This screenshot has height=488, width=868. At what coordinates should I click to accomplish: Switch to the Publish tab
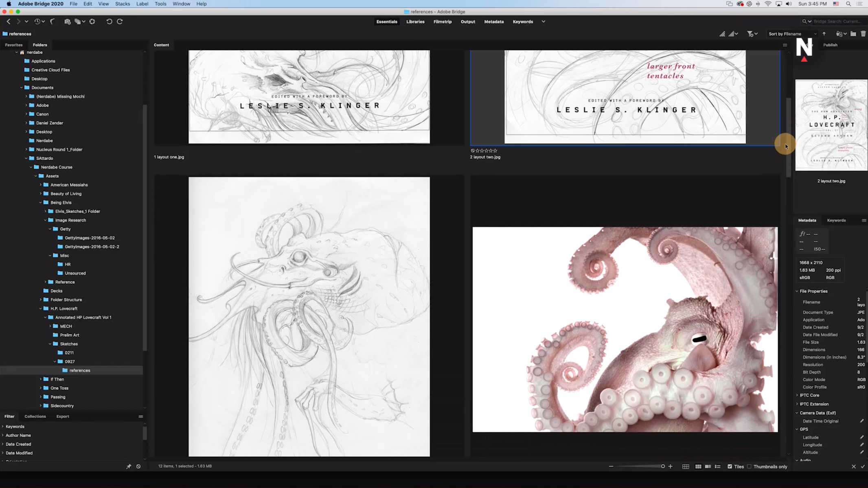click(x=830, y=45)
